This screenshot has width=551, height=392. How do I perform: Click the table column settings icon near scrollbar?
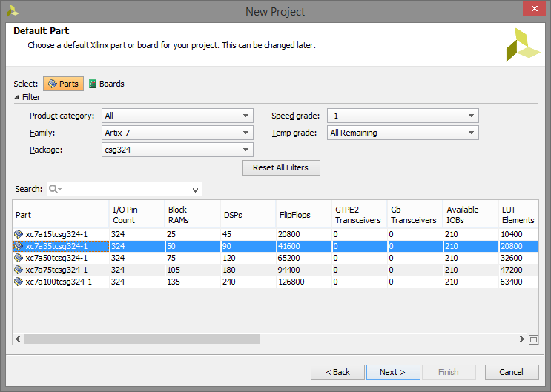pos(533,339)
